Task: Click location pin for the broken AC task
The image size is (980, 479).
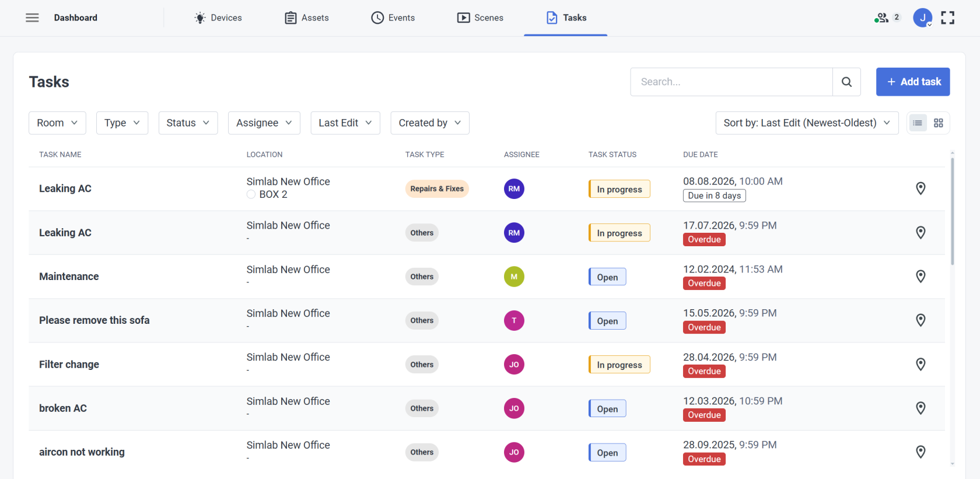Action: tap(921, 408)
